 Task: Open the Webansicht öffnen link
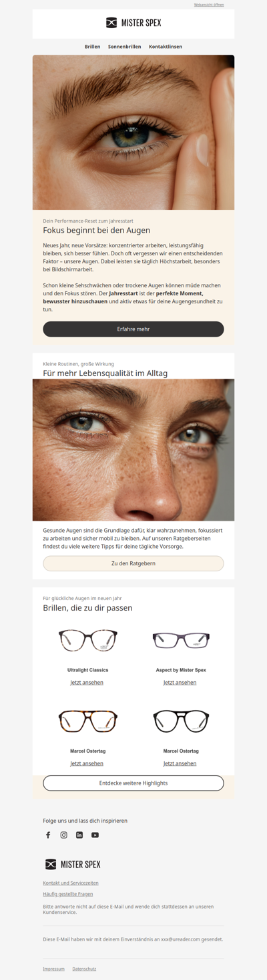(209, 5)
